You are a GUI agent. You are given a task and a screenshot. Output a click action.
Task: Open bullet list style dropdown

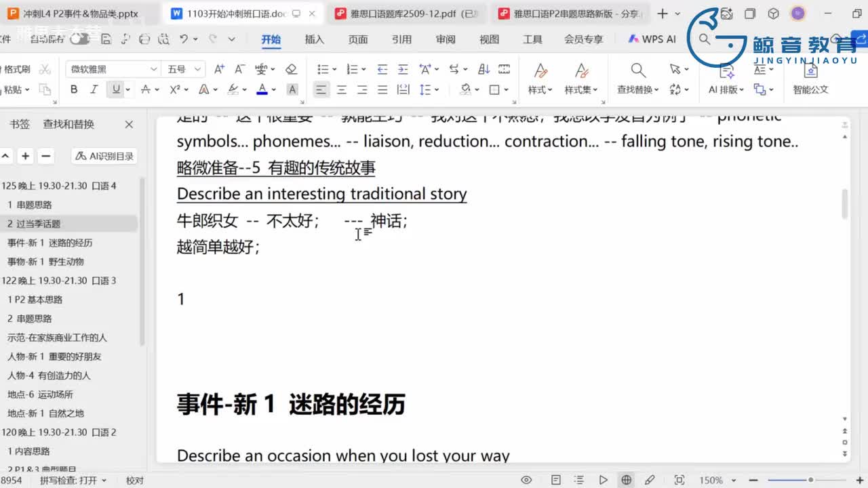point(334,69)
